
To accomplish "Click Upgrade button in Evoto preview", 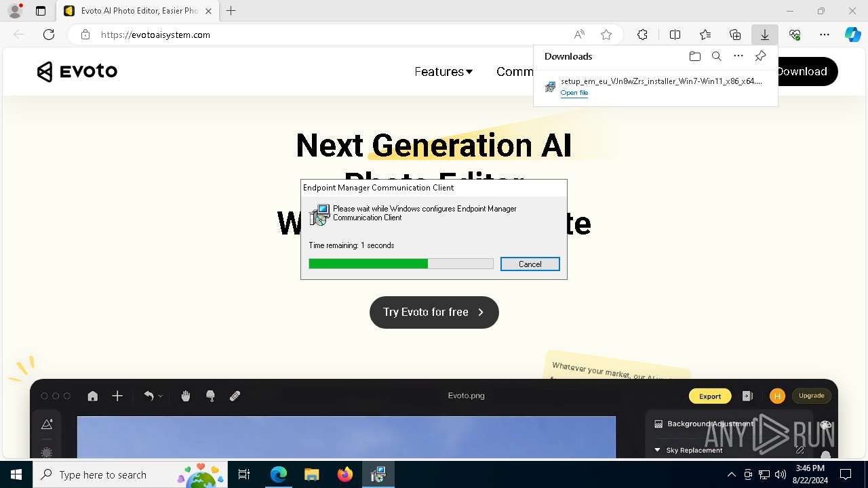I will pos(811,396).
